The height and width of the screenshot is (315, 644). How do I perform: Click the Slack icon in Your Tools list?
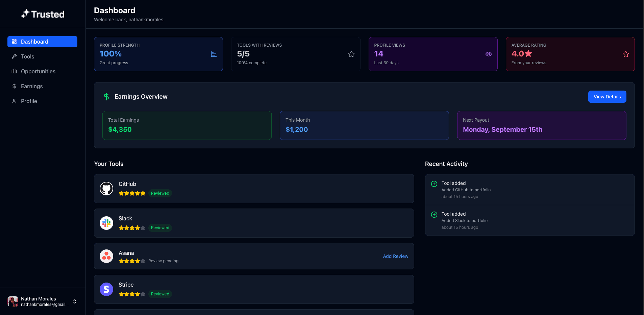point(106,223)
